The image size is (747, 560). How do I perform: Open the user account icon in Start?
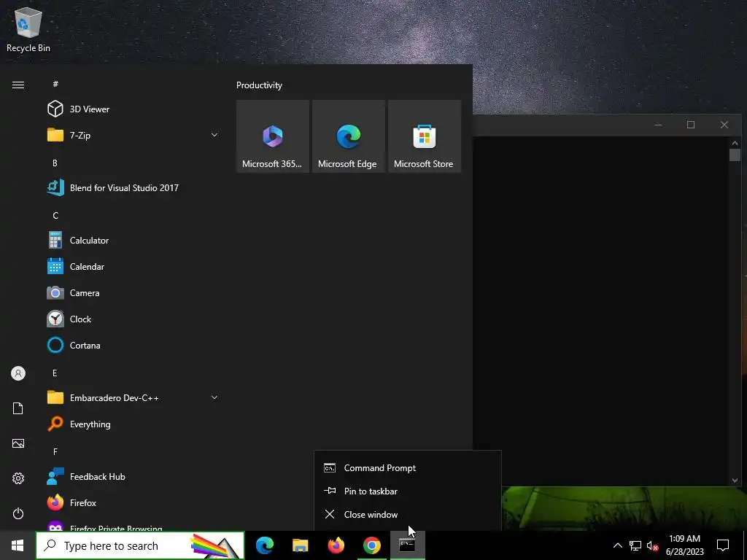pyautogui.click(x=18, y=373)
